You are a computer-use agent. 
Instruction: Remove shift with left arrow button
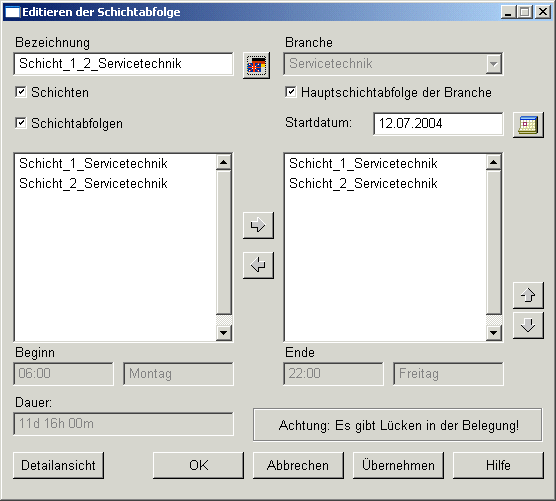[x=258, y=265]
